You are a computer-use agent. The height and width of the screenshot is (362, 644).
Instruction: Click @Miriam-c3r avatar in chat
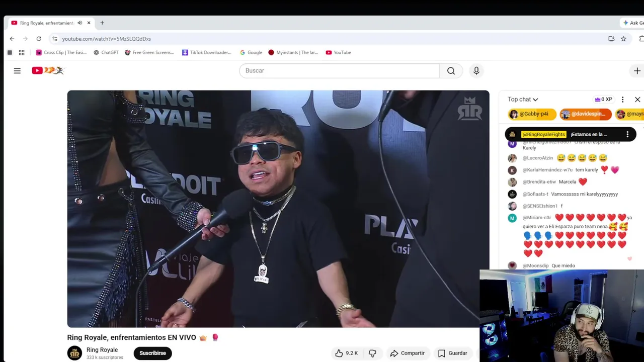512,218
